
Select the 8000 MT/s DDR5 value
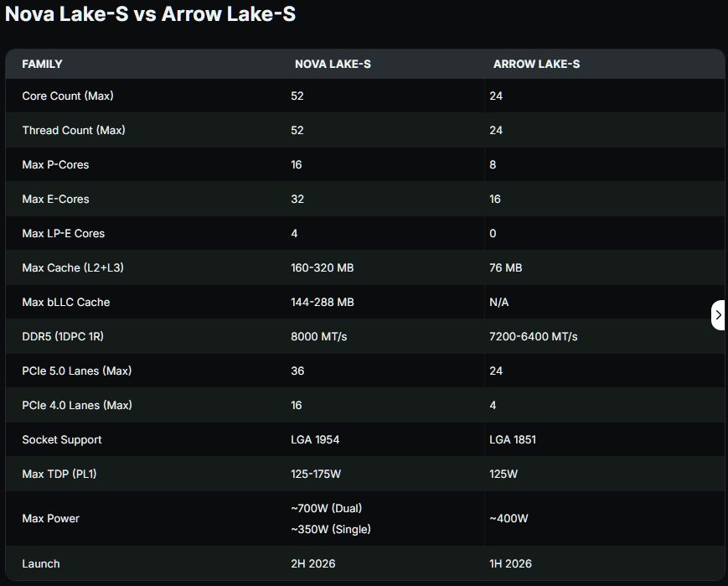(319, 336)
